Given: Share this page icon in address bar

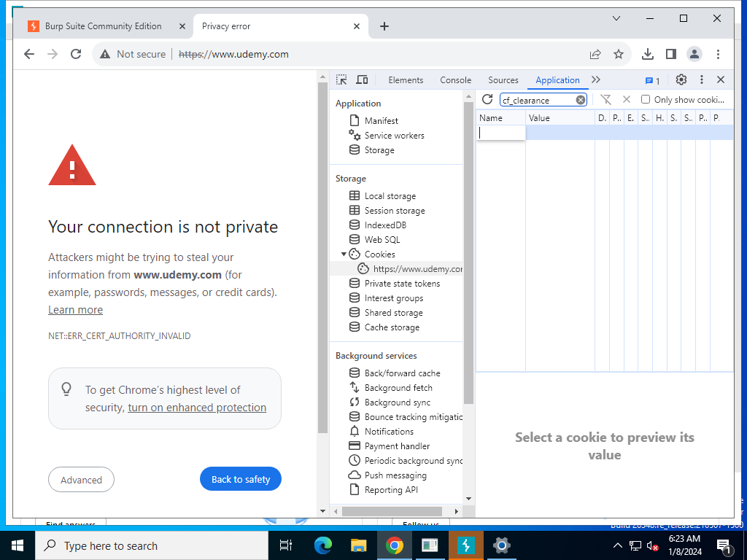Looking at the screenshot, I should point(595,54).
